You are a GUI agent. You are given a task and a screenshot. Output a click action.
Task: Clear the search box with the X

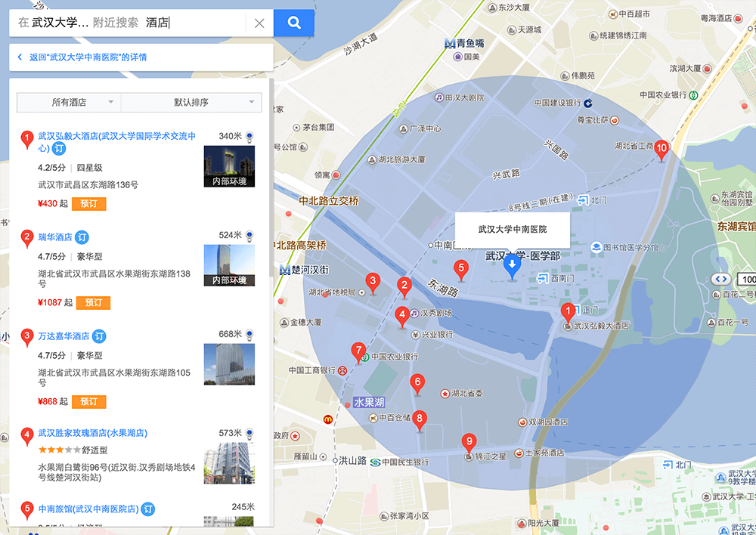click(x=259, y=23)
